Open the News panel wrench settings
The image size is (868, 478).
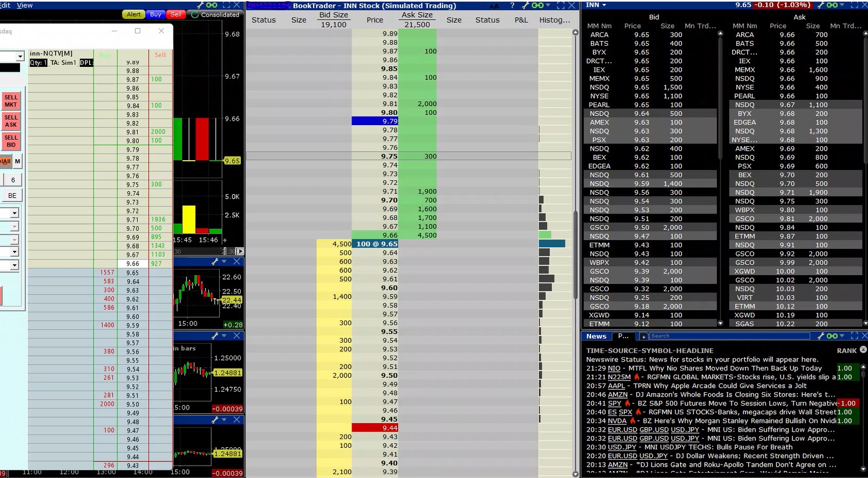(821, 336)
